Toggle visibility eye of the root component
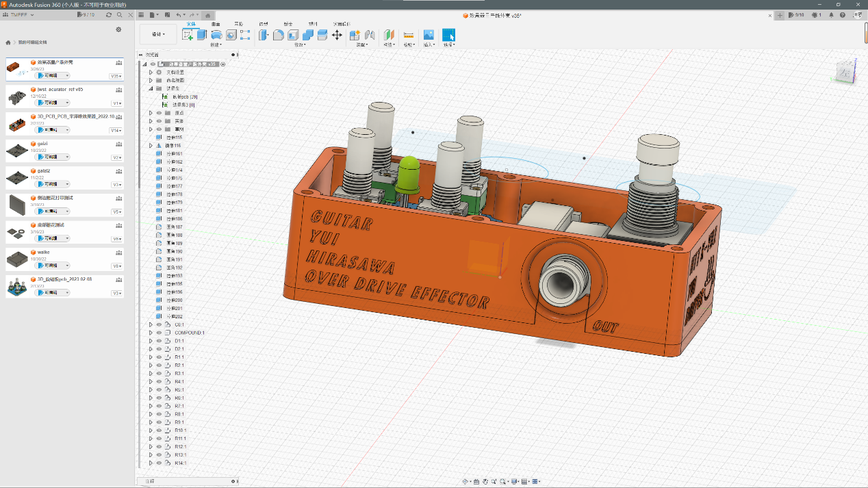Screen dimensions: 868x488 (x=153, y=64)
